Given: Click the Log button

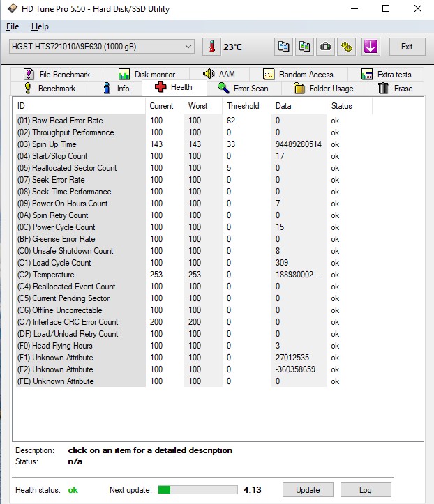Looking at the screenshot, I should [366, 490].
